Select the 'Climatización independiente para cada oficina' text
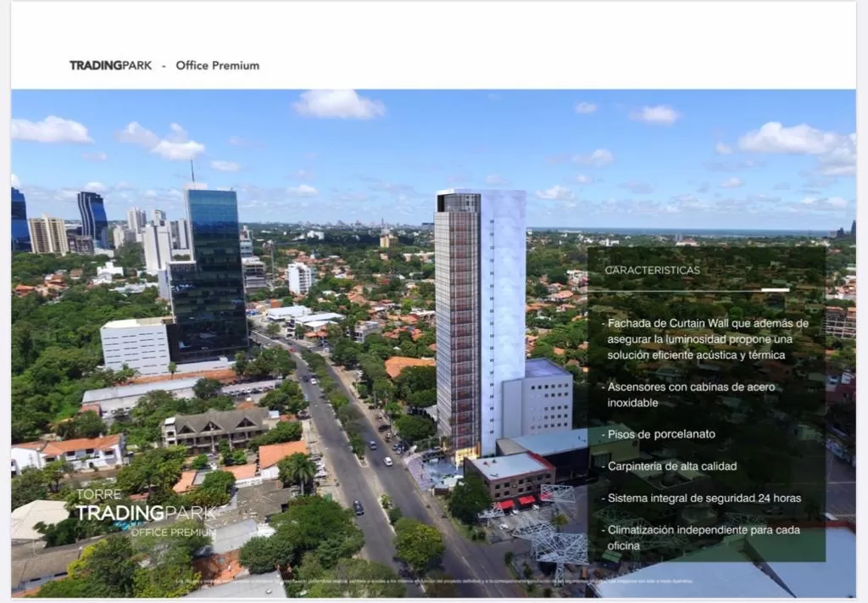The height and width of the screenshot is (603, 868). tap(701, 538)
